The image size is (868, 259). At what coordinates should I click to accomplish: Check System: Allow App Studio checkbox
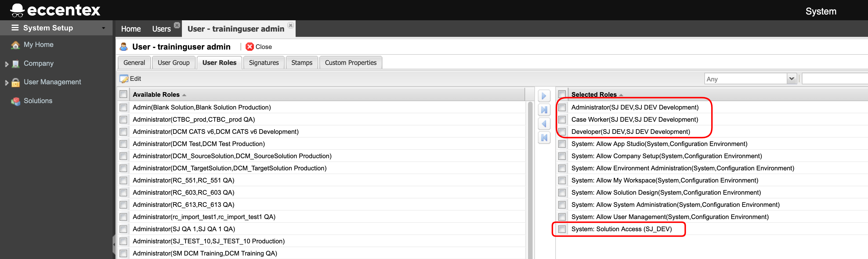(562, 144)
